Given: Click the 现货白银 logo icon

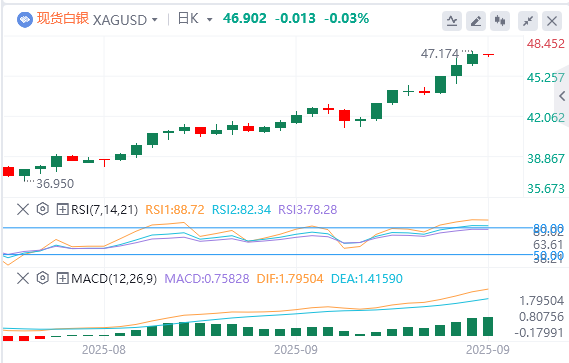Looking at the screenshot, I should pyautogui.click(x=25, y=20).
